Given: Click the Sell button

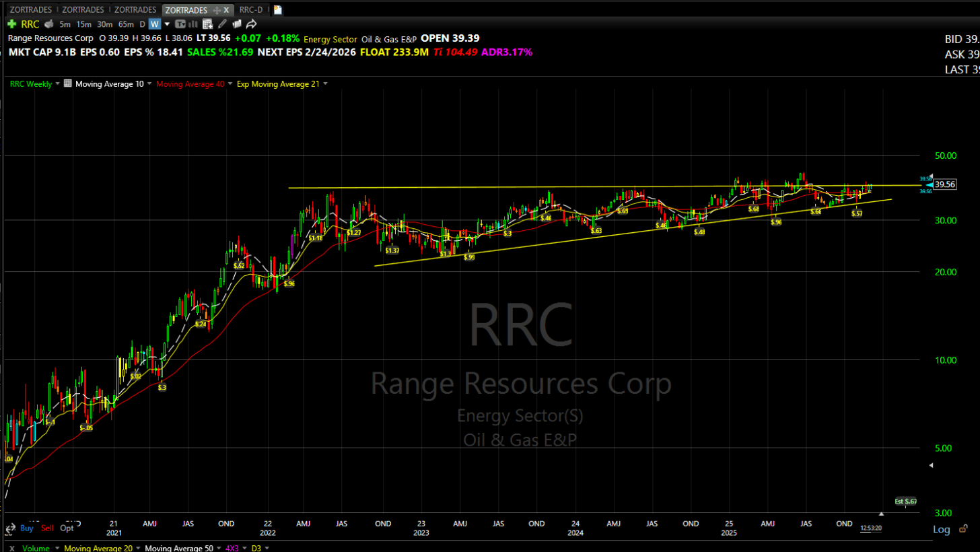Looking at the screenshot, I should pos(48,528).
